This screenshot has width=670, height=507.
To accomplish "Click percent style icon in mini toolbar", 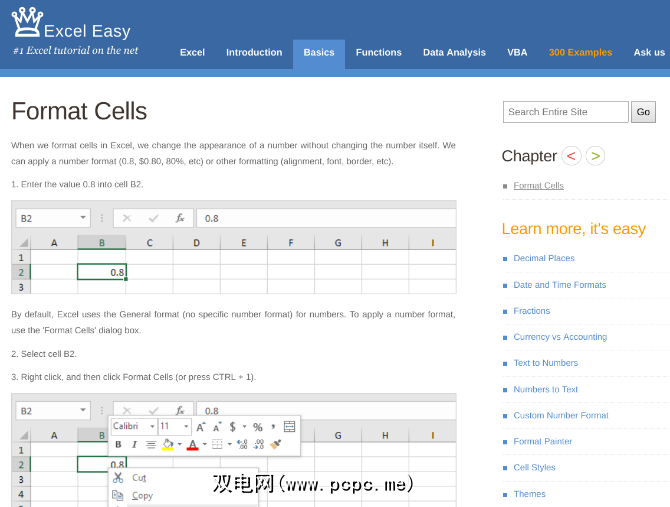I will [x=258, y=427].
